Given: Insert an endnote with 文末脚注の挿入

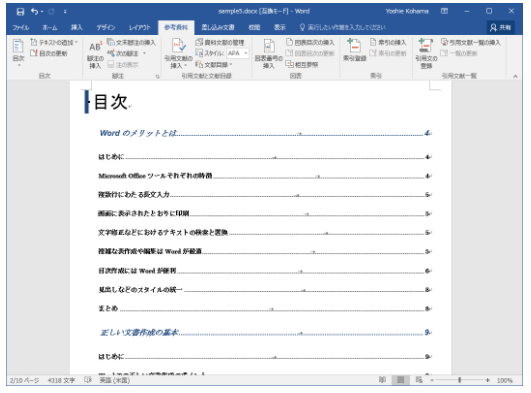Looking at the screenshot, I should point(131,42).
